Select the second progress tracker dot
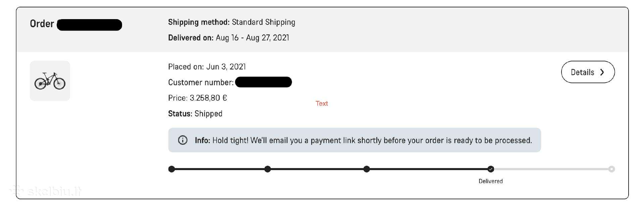644x207 pixels. [267, 169]
